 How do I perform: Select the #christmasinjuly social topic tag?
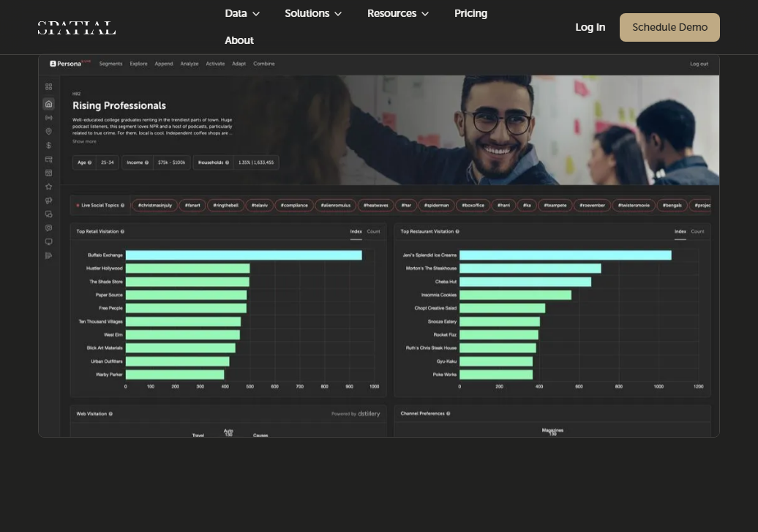154,206
